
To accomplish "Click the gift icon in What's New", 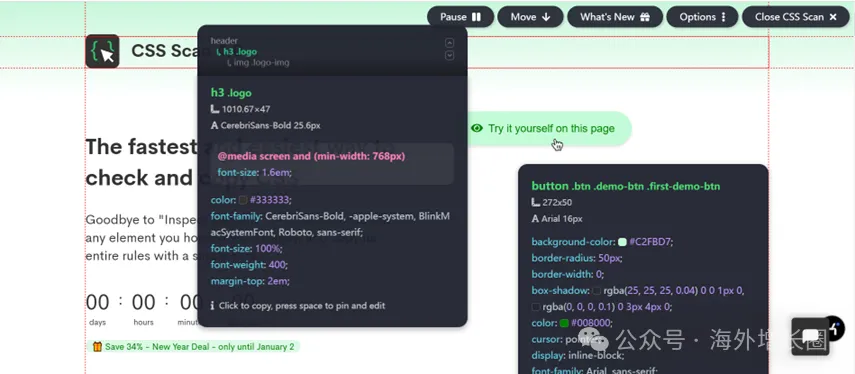I will [x=645, y=17].
